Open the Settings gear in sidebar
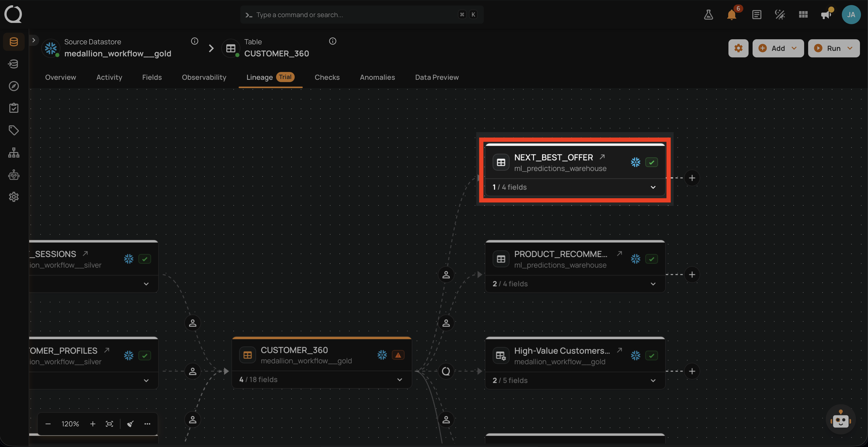 (x=14, y=197)
